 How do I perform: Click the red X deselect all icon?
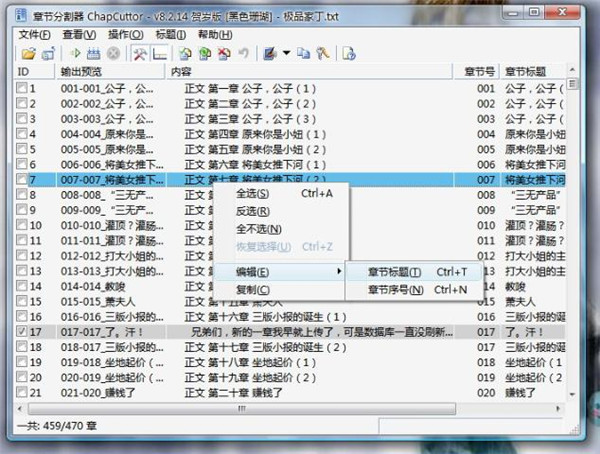[x=224, y=54]
